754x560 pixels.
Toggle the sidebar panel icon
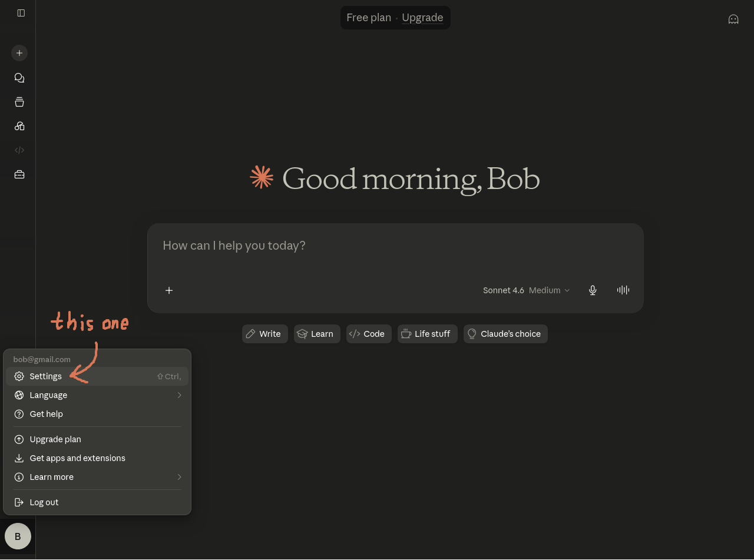pyautogui.click(x=21, y=13)
